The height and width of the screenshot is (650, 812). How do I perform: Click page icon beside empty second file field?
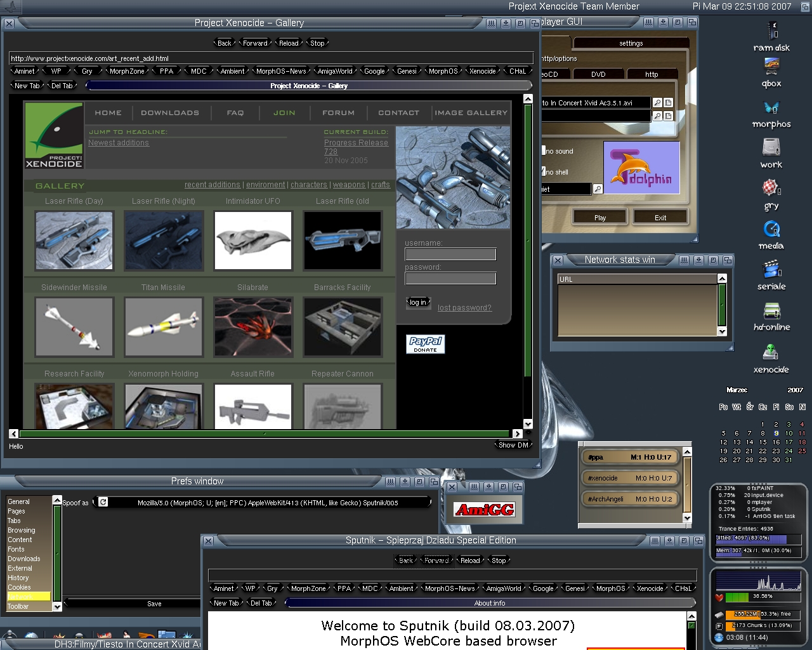[669, 116]
